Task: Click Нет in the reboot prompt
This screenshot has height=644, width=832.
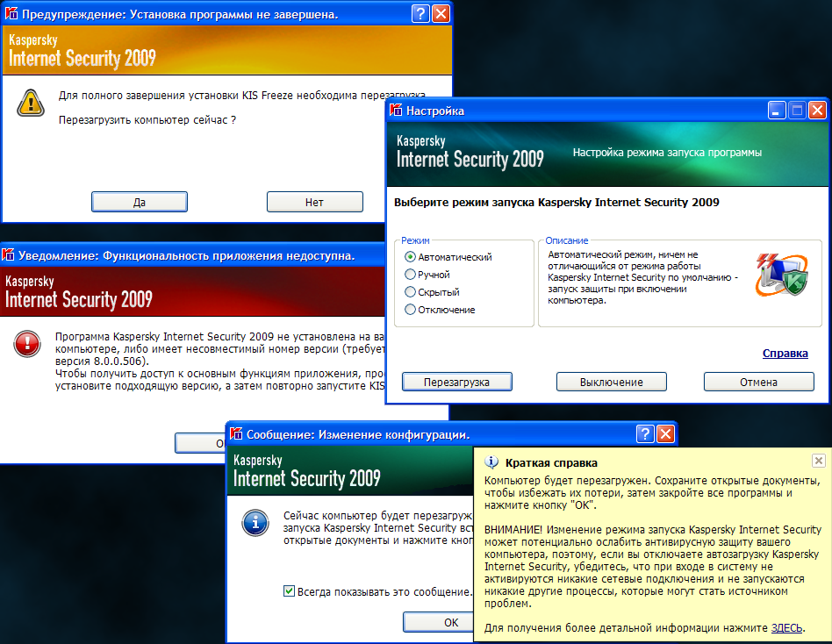Action: (315, 202)
